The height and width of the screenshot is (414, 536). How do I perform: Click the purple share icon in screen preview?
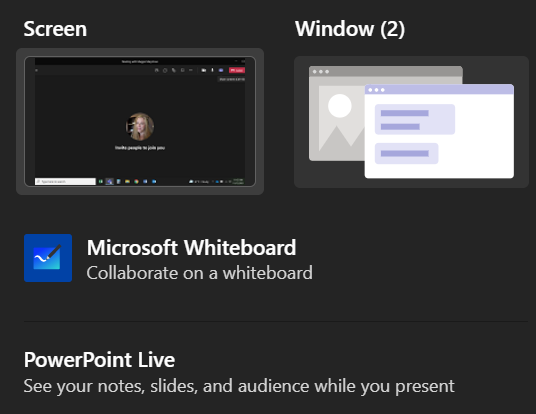pos(221,70)
